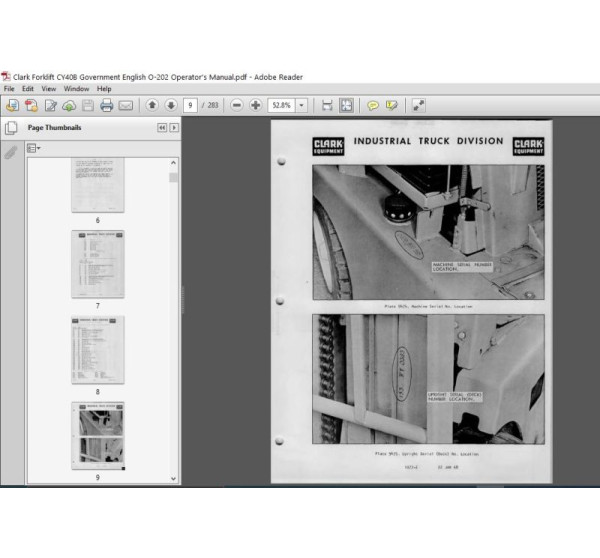Select the highlight text tool
The image size is (600, 558).
coord(391,105)
